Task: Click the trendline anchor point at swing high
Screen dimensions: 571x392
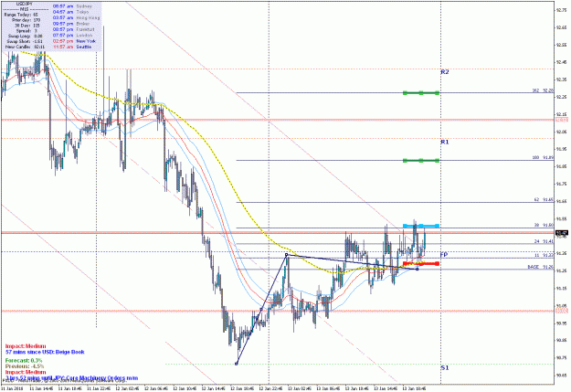Action: [x=287, y=255]
